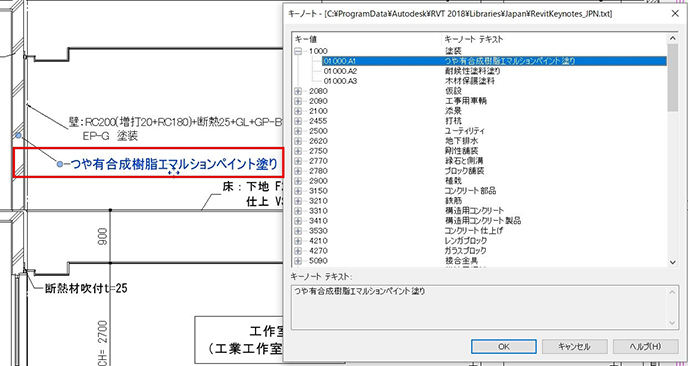Select the 3310 構造用コンクリート row
The height and width of the screenshot is (366, 688).
(x=480, y=211)
